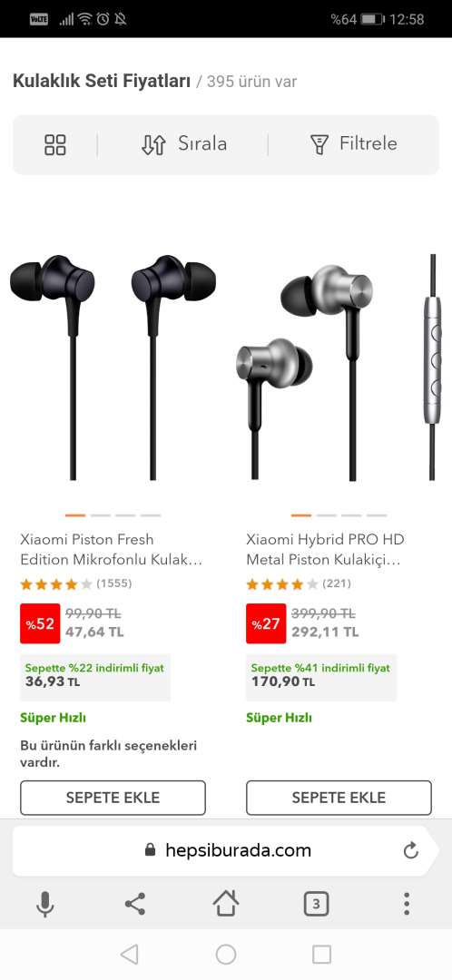452x980 pixels.
Task: Switch to grid view layout icon
Action: [x=55, y=144]
